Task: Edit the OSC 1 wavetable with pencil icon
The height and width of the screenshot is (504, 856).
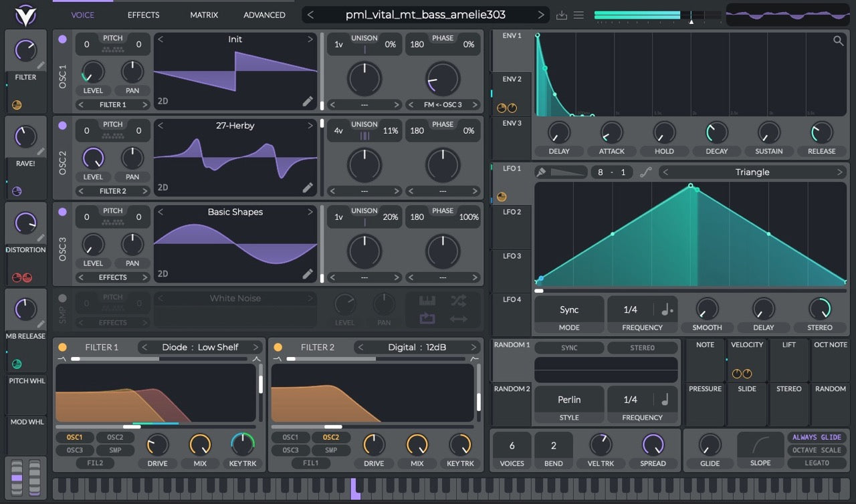Action: click(308, 102)
